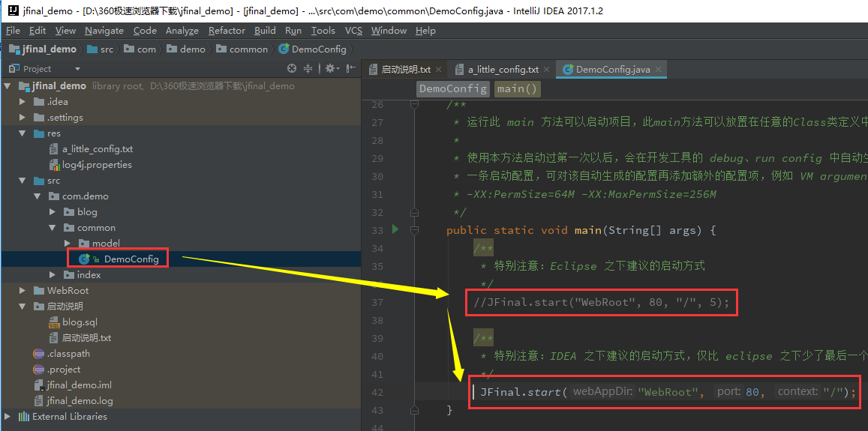The width and height of the screenshot is (868, 431).
Task: Expand the .settings folder arrow
Action: 23,117
